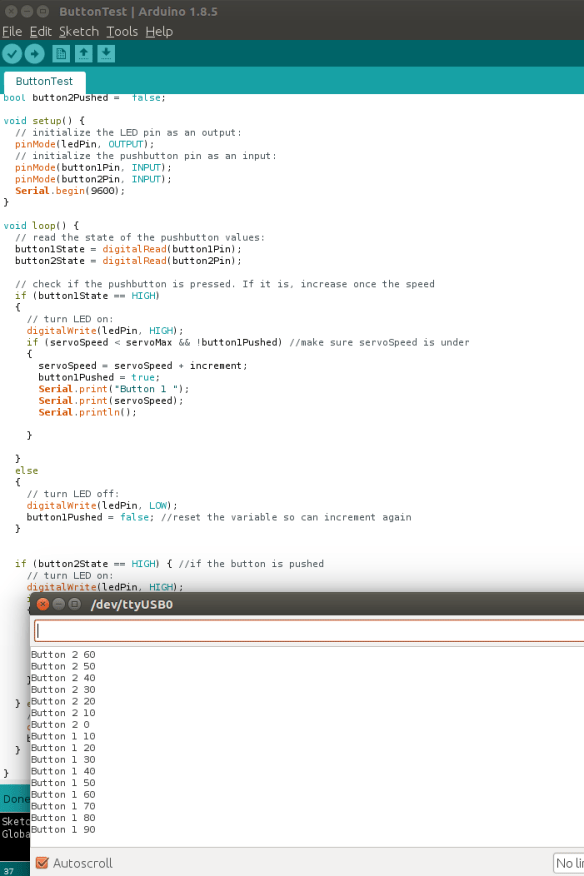Minimize the Arduino ButtonTest window
Image resolution: width=584 pixels, height=876 pixels.
[x=27, y=11]
